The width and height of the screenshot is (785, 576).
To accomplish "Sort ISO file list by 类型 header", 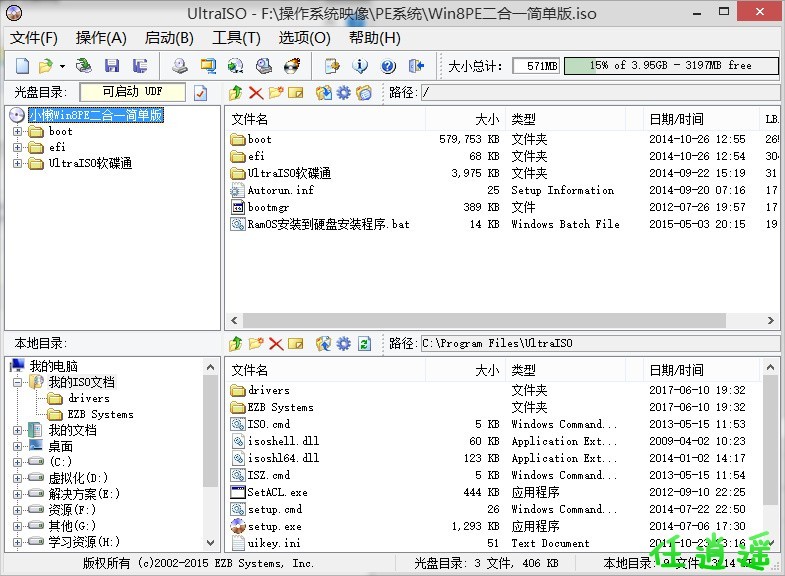I will (565, 119).
